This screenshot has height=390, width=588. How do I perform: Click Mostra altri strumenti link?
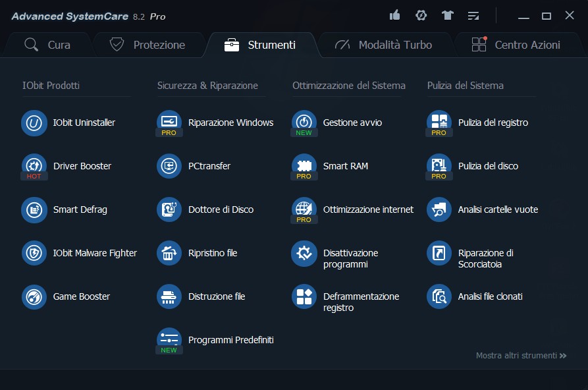[521, 356]
